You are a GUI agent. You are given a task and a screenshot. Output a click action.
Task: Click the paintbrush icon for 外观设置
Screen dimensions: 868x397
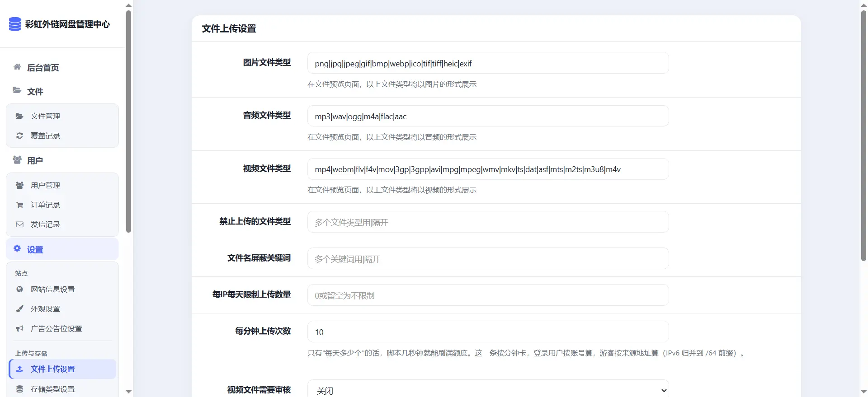(19, 308)
